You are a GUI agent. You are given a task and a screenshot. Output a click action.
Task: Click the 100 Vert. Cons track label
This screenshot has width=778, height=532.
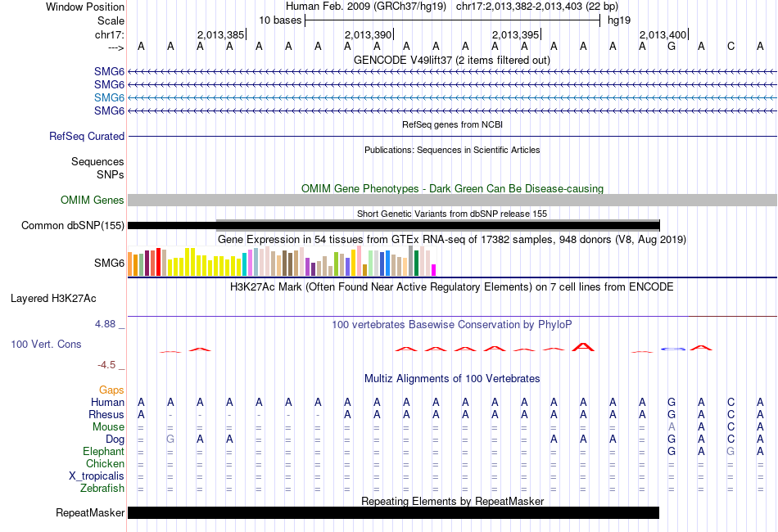click(46, 344)
